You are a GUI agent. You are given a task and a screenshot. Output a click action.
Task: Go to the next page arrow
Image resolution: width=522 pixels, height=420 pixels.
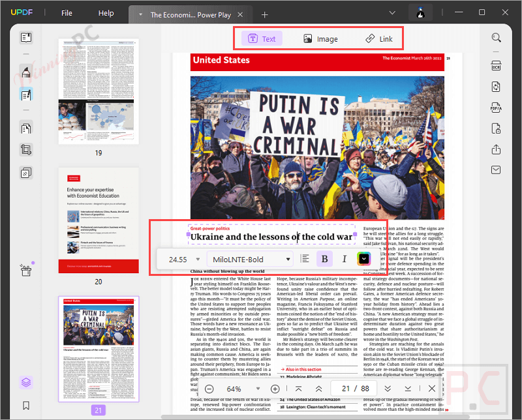(388, 389)
